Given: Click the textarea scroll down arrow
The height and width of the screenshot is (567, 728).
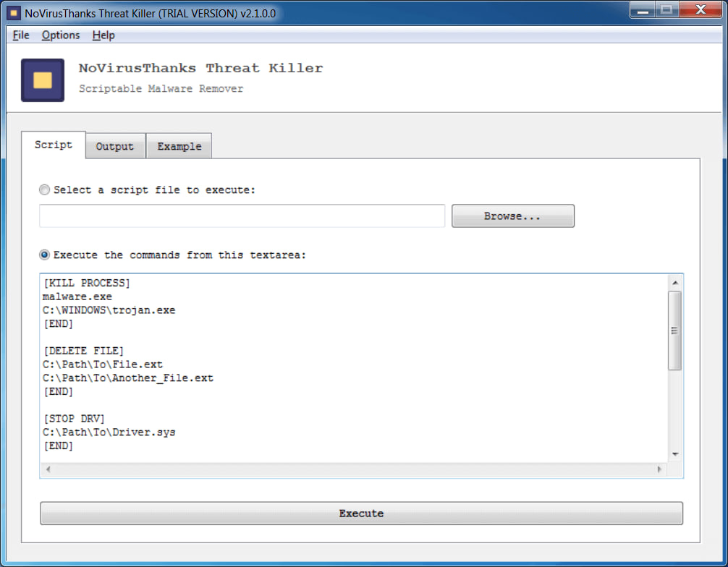Looking at the screenshot, I should (675, 454).
